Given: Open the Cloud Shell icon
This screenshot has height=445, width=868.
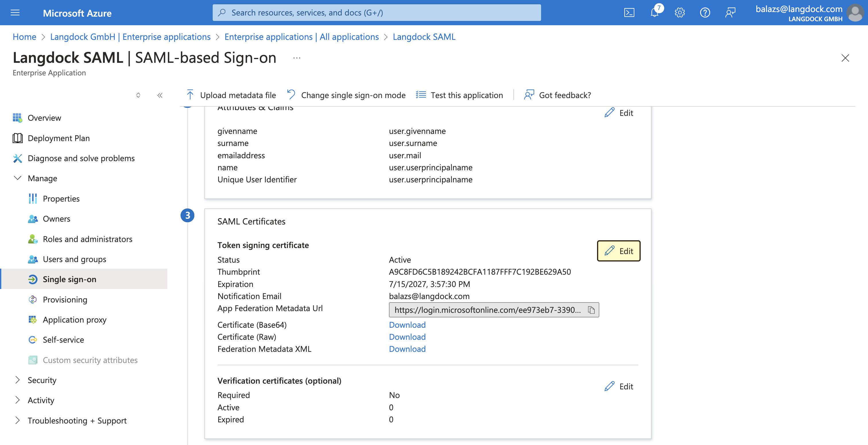Looking at the screenshot, I should 629,13.
